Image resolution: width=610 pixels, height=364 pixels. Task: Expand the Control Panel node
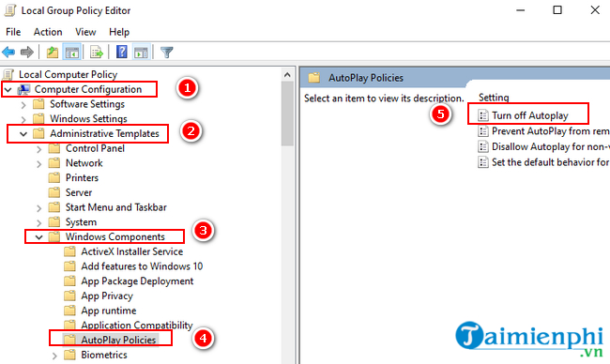tap(38, 149)
